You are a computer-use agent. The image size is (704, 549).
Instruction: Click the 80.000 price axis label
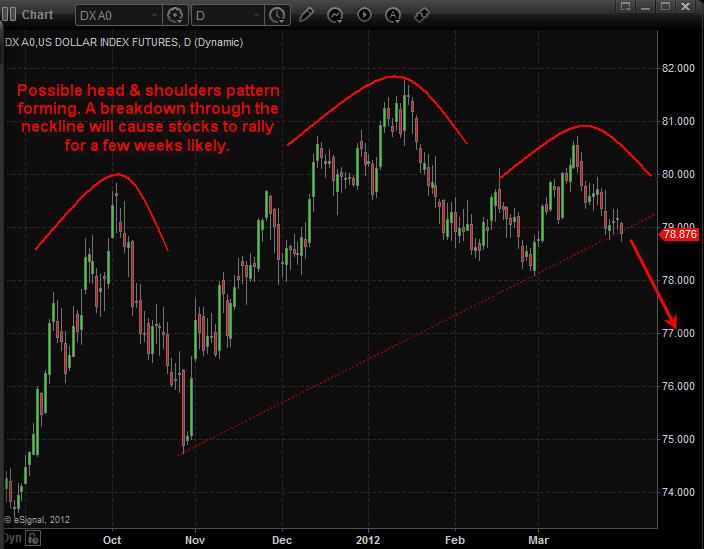click(x=678, y=174)
